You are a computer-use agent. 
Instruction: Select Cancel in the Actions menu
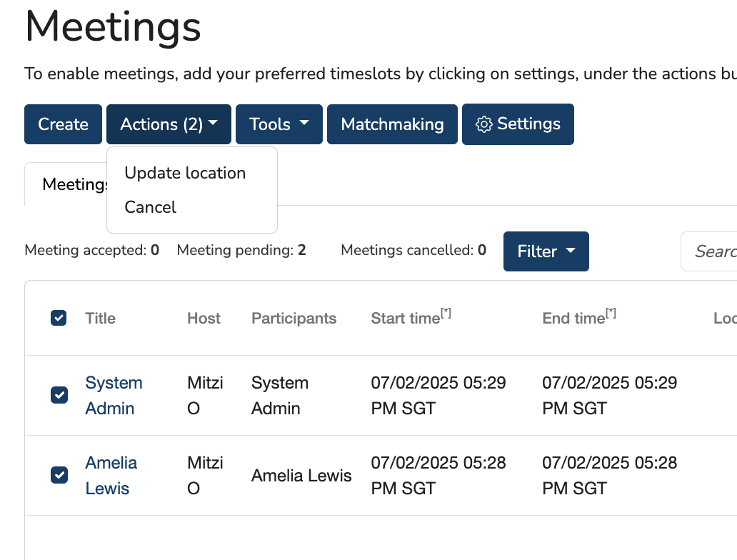(x=150, y=207)
